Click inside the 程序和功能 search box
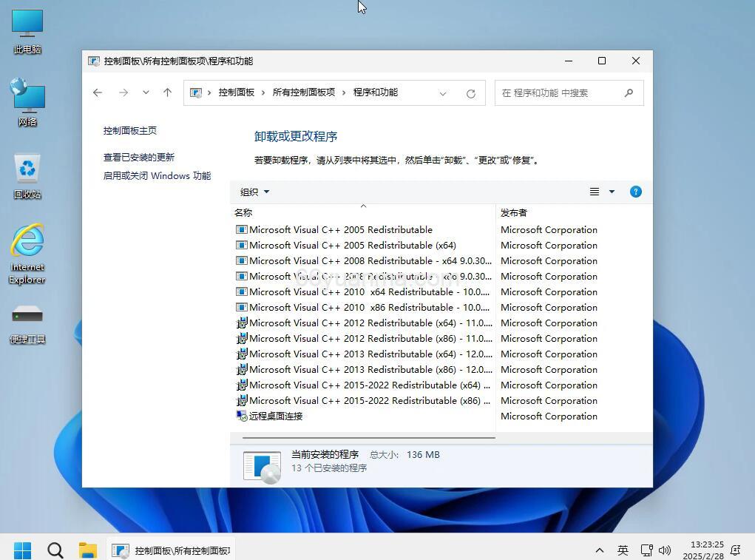 pyautogui.click(x=562, y=92)
